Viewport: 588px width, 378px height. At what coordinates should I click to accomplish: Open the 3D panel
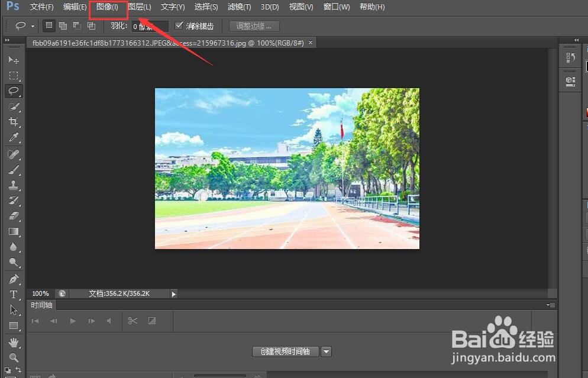(x=570, y=80)
